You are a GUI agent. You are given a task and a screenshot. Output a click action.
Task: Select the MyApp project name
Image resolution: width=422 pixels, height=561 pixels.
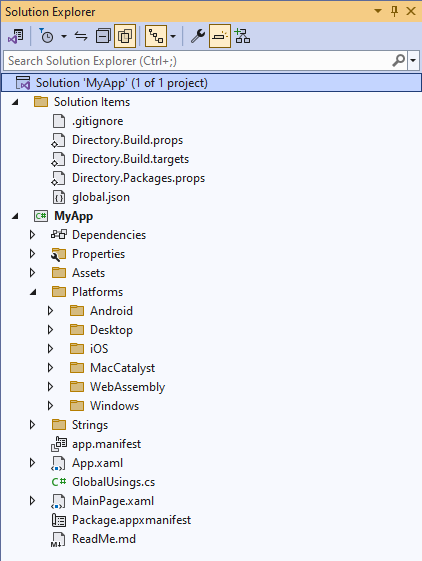pyautogui.click(x=73, y=216)
